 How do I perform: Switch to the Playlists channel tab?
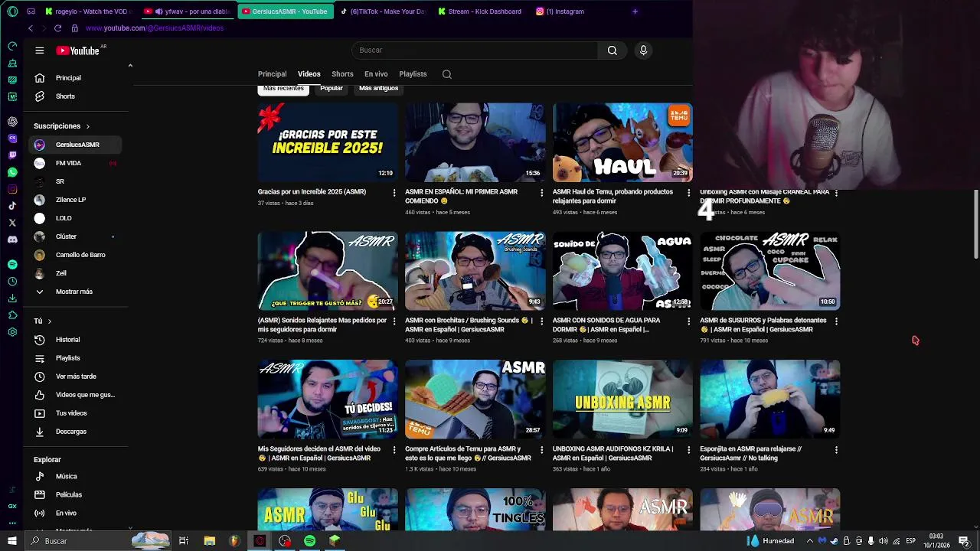point(413,74)
